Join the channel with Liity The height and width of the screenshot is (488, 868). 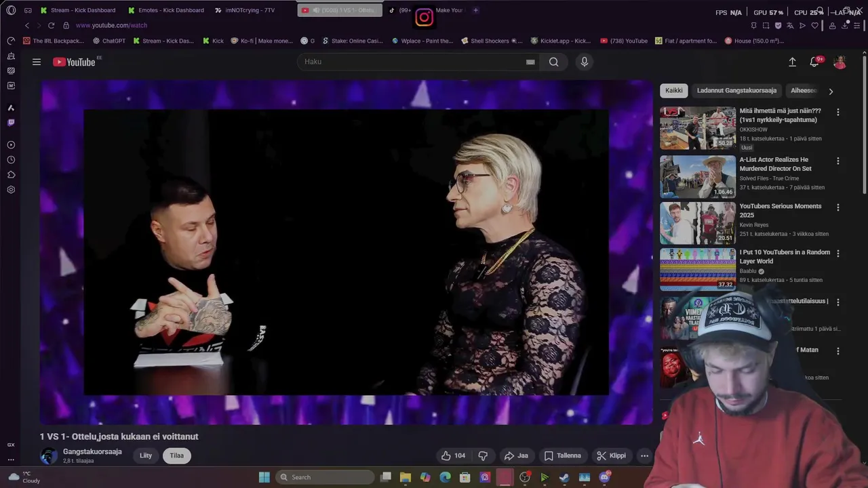tap(146, 455)
